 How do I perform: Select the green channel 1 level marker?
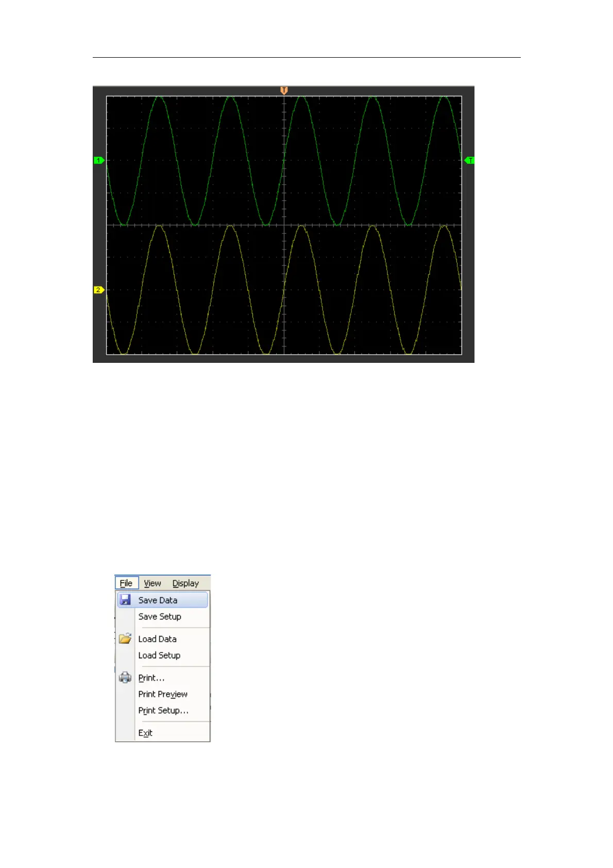pyautogui.click(x=99, y=161)
